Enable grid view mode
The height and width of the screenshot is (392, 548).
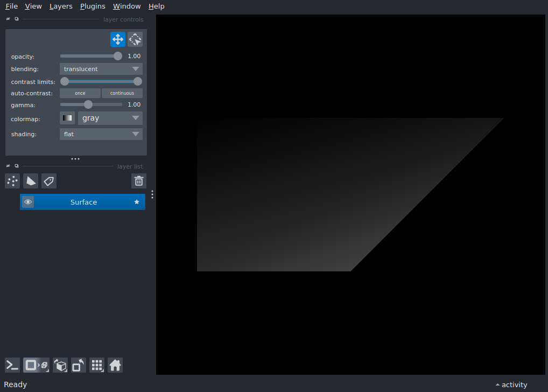pyautogui.click(x=97, y=365)
